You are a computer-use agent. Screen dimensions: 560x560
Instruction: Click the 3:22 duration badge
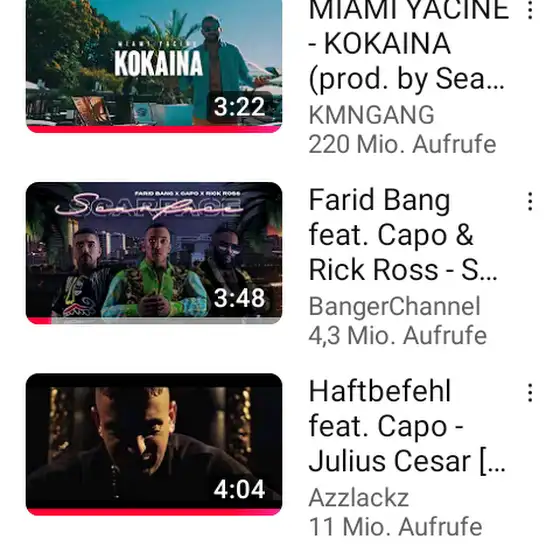pyautogui.click(x=239, y=106)
